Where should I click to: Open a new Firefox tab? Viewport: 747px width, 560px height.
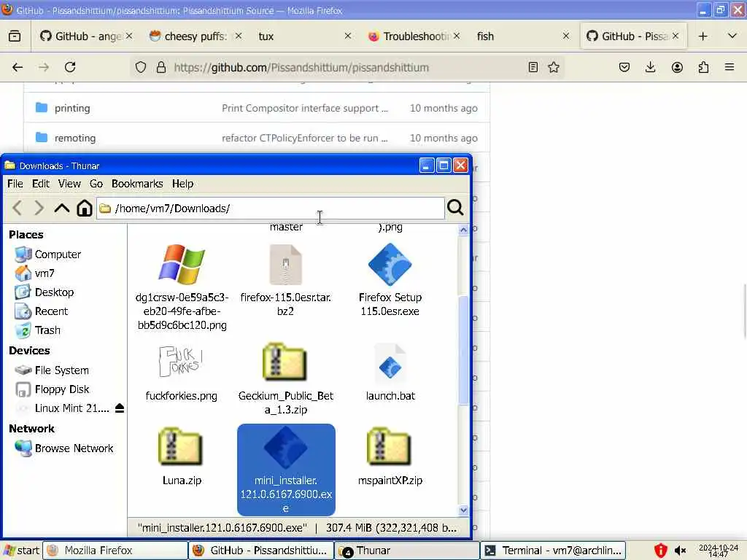[703, 36]
